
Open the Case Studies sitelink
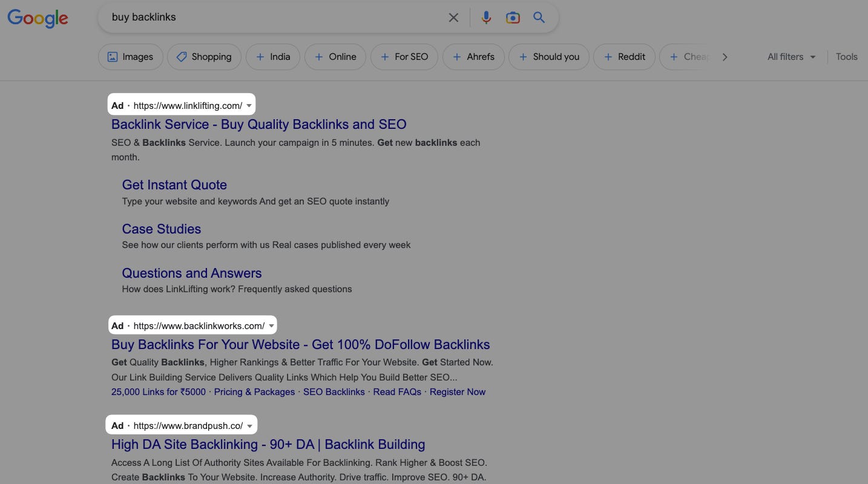[162, 229]
